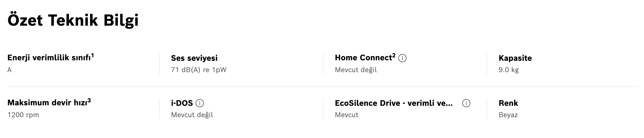Viewport: 644px width, 138px height.
Task: Click the i-DOS label text
Action: pos(182,103)
